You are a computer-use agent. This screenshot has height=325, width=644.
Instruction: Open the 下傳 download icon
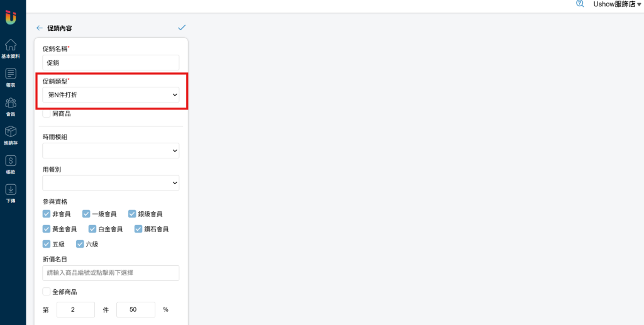click(11, 189)
